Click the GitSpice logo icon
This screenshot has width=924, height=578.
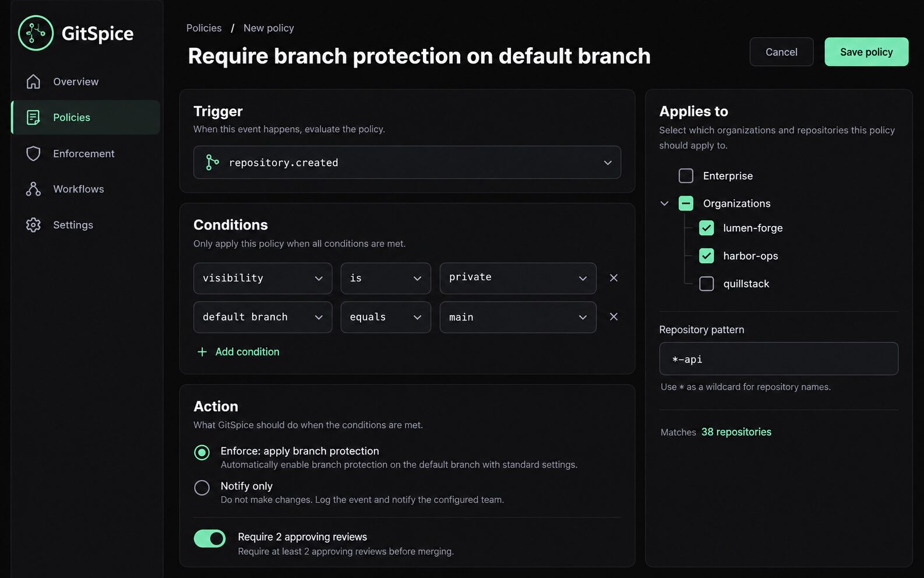tap(36, 33)
